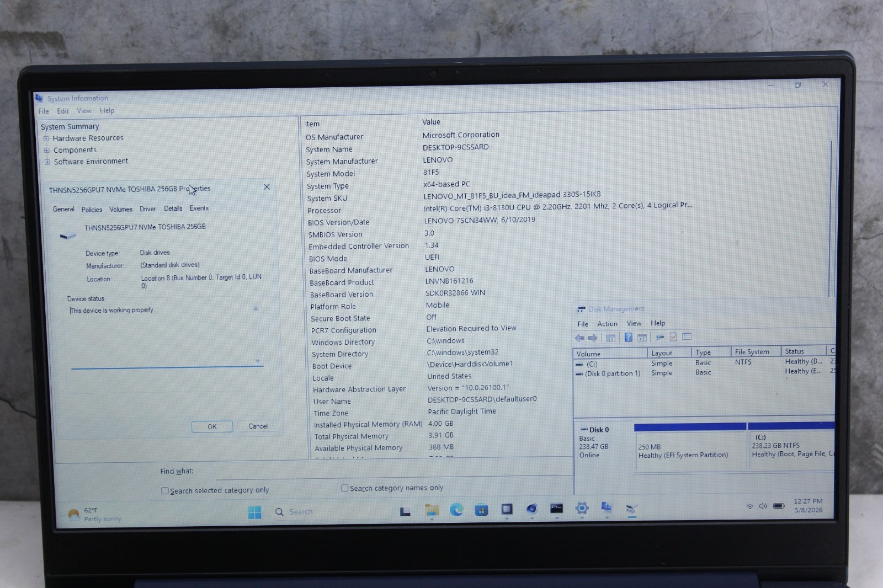The width and height of the screenshot is (883, 588).
Task: Click the File System column header
Action: (x=756, y=352)
